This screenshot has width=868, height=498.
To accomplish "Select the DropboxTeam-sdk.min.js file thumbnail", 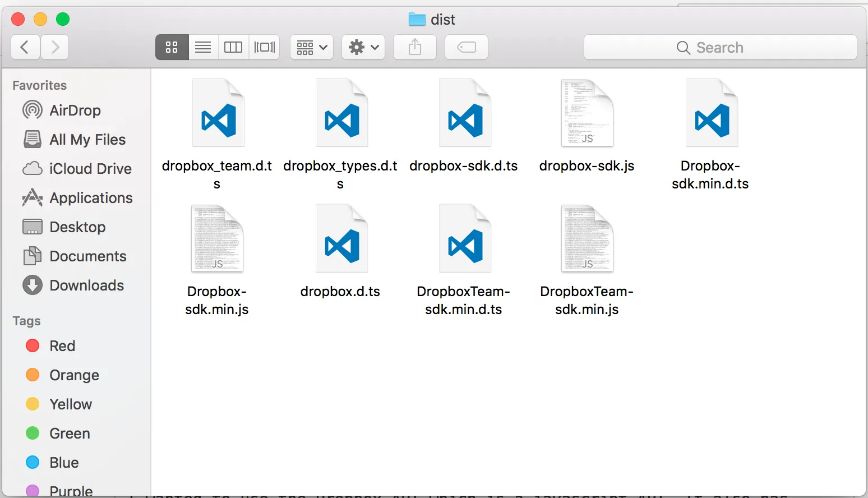I will (587, 238).
